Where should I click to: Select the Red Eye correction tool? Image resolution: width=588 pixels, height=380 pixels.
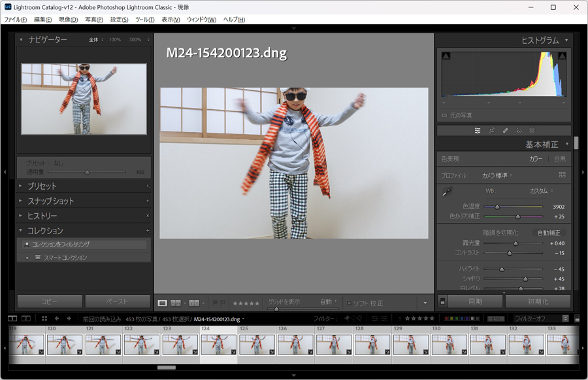pyautogui.click(x=519, y=131)
